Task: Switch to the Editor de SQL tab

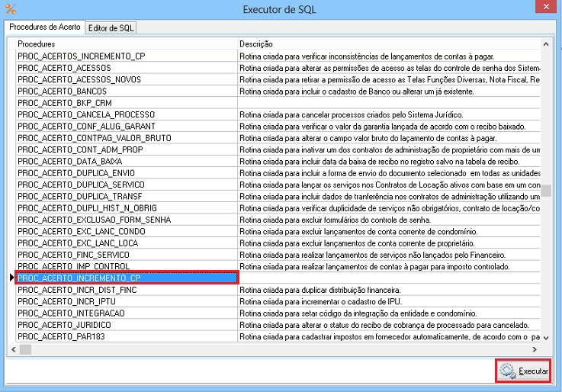Action: pyautogui.click(x=111, y=28)
